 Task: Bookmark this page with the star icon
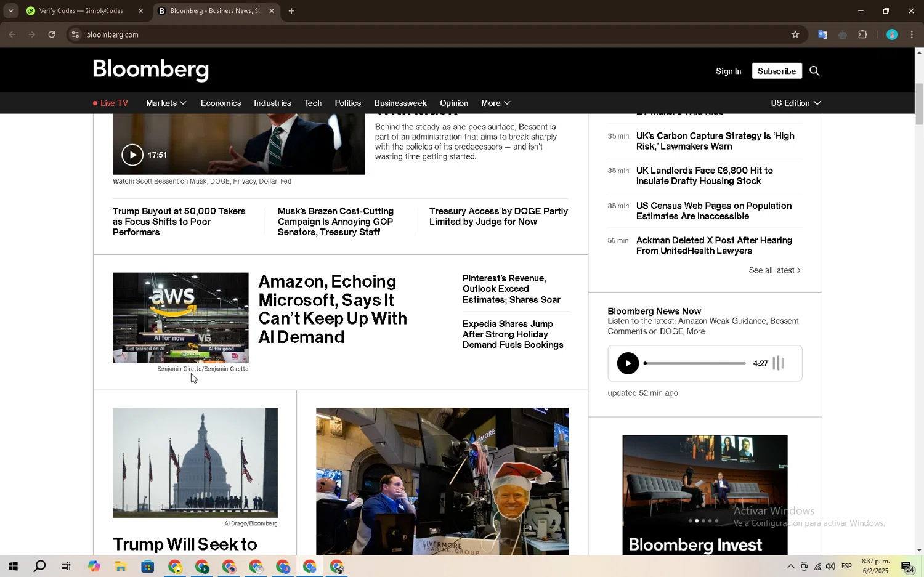(x=795, y=34)
